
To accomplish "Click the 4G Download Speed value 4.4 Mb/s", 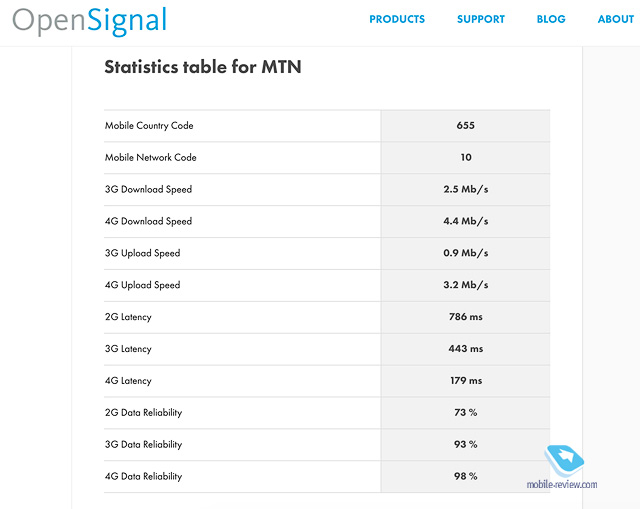I will click(x=466, y=222).
